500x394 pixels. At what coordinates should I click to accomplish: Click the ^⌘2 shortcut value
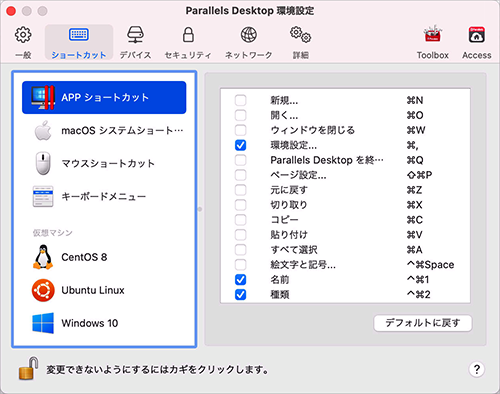tap(419, 294)
